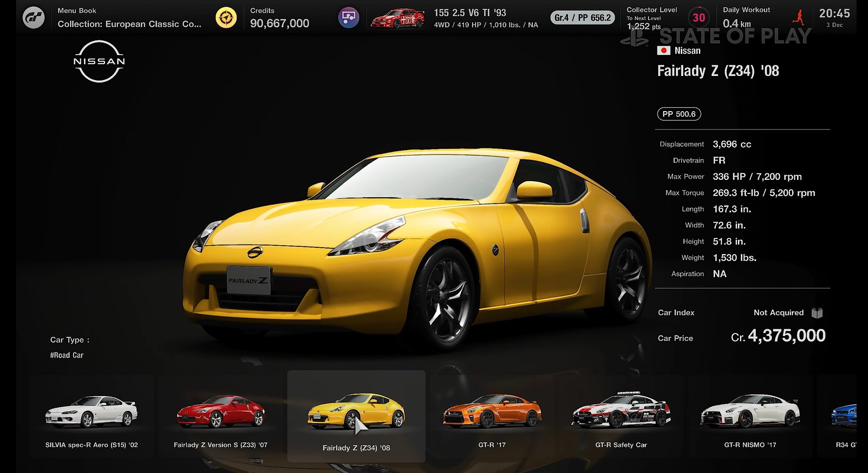Click the Car Price Cr. 4,375,000 value
Screen dimensions: 868x473
click(x=778, y=336)
